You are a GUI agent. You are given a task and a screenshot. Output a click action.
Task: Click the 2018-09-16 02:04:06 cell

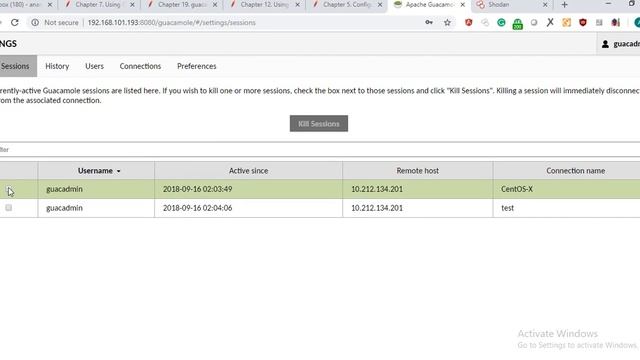click(x=248, y=208)
